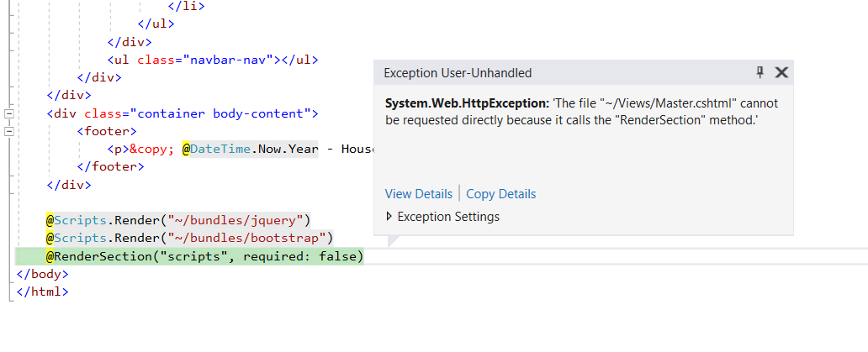The width and height of the screenshot is (868, 352).
Task: Open View Details link
Action: click(419, 194)
